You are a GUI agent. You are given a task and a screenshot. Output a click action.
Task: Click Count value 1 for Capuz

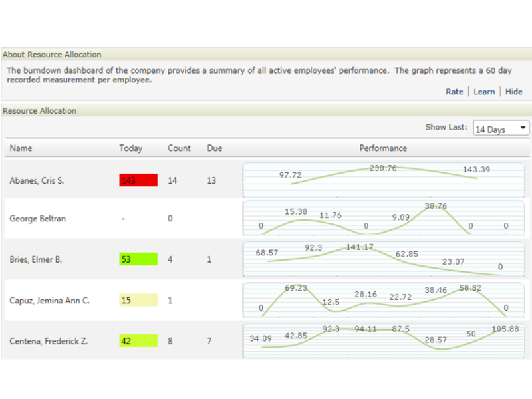click(170, 301)
